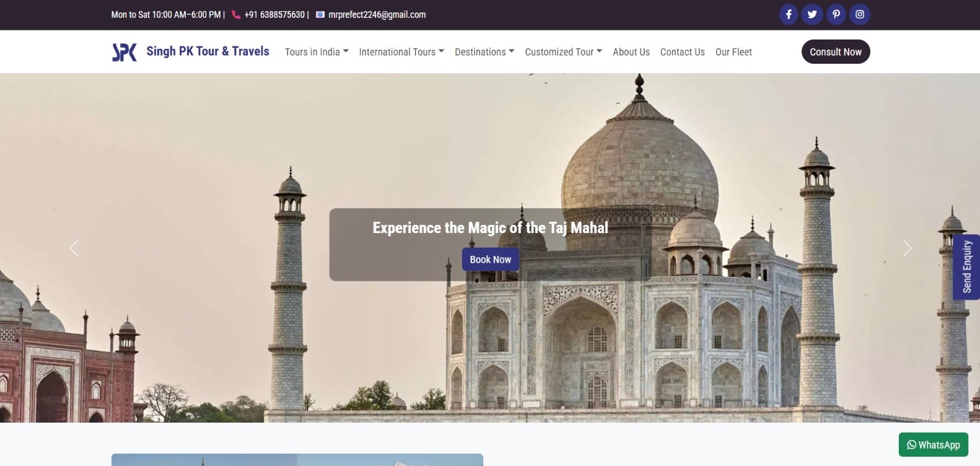Expand the Customized Tour dropdown
980x466 pixels.
(x=563, y=52)
